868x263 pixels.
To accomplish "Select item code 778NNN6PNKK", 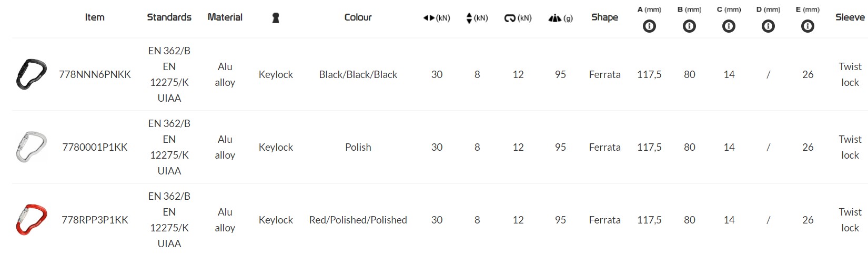I will [95, 74].
